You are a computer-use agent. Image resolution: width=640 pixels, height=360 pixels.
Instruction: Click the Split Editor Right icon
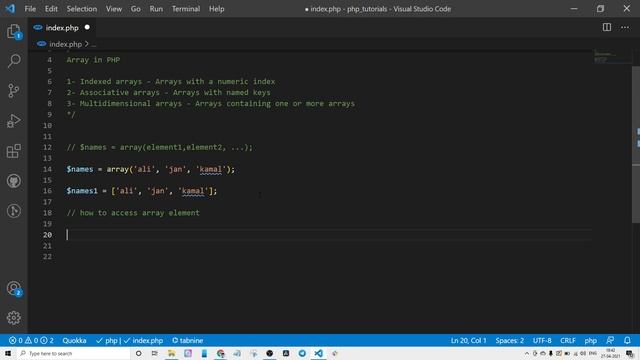(607, 27)
